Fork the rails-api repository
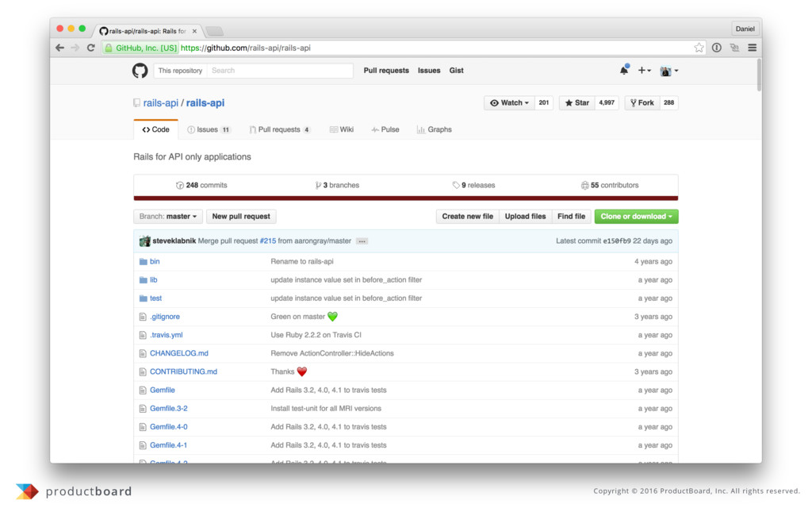This screenshot has width=812, height=508. 642,102
